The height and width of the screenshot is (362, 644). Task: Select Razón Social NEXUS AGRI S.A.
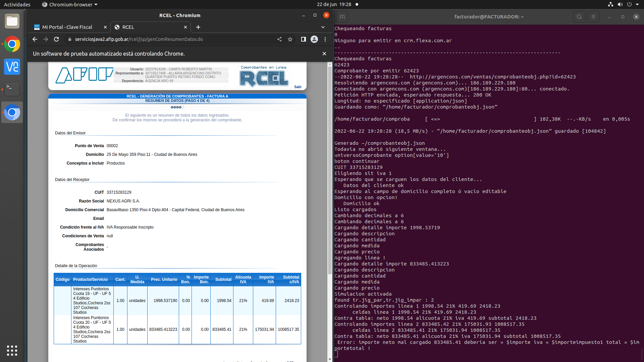(123, 201)
